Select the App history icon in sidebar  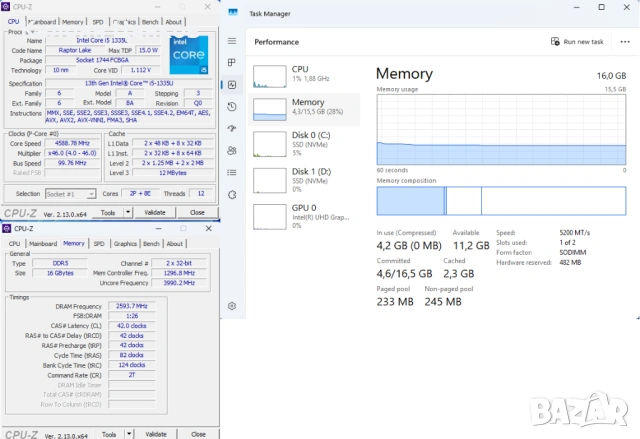[232, 107]
